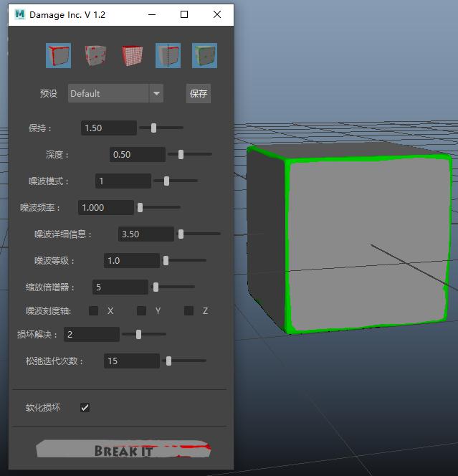Select the red spotted cube icon
Screen dimensions: 458x476
(95, 55)
